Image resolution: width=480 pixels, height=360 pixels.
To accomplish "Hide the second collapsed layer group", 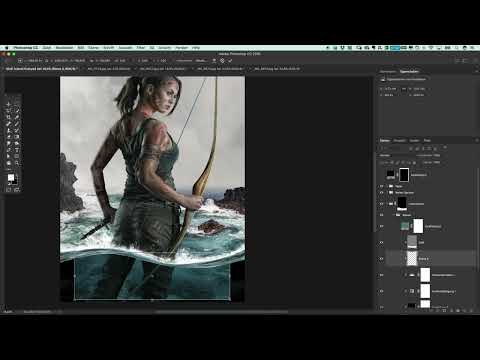I will coord(382,193).
